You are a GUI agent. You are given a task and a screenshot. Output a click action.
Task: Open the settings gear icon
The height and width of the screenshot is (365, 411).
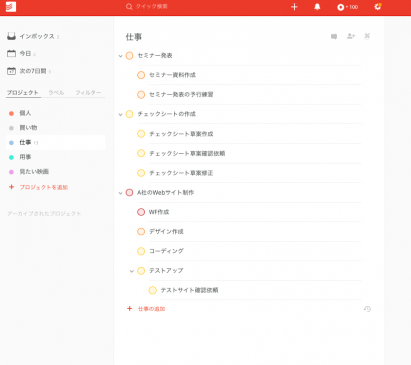[x=377, y=7]
